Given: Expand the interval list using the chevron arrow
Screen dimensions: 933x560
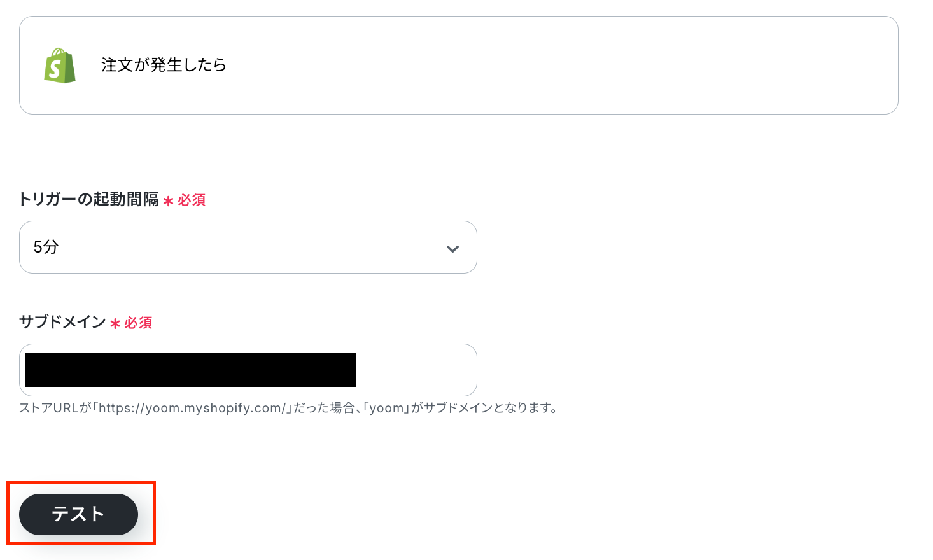Looking at the screenshot, I should pos(452,249).
